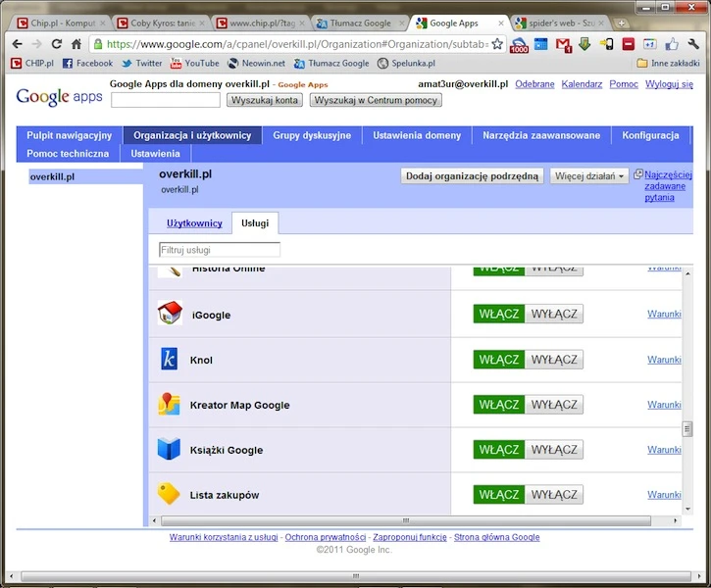Open the browser home page icon
The height and width of the screenshot is (588, 711).
pyautogui.click(x=76, y=44)
